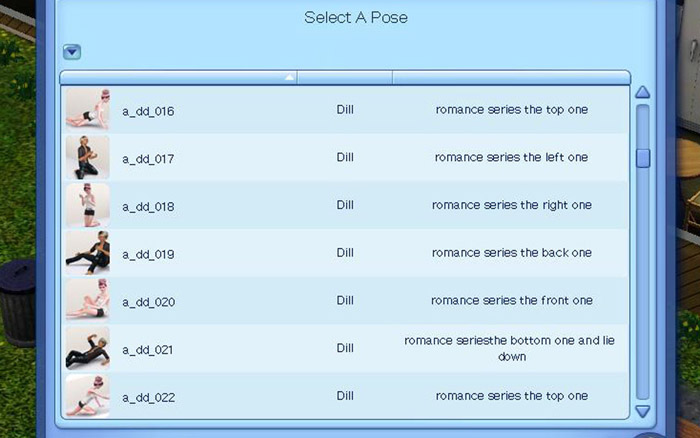The image size is (700, 438).
Task: Open the dropdown arrow below the title
Action: (x=72, y=52)
